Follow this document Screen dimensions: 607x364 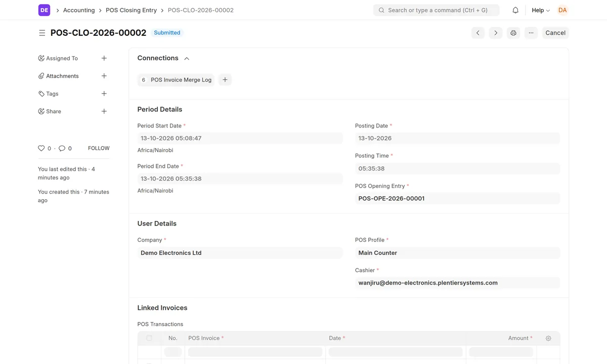(x=99, y=148)
